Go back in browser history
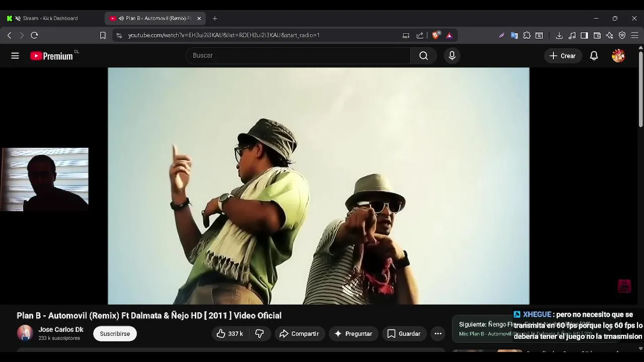Image resolution: width=644 pixels, height=362 pixels. pyautogui.click(x=9, y=35)
